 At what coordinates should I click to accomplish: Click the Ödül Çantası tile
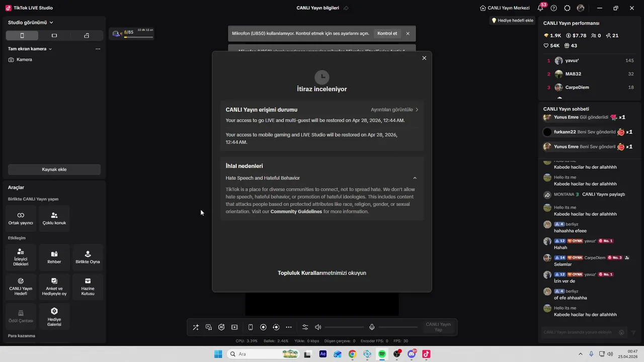[21, 316]
